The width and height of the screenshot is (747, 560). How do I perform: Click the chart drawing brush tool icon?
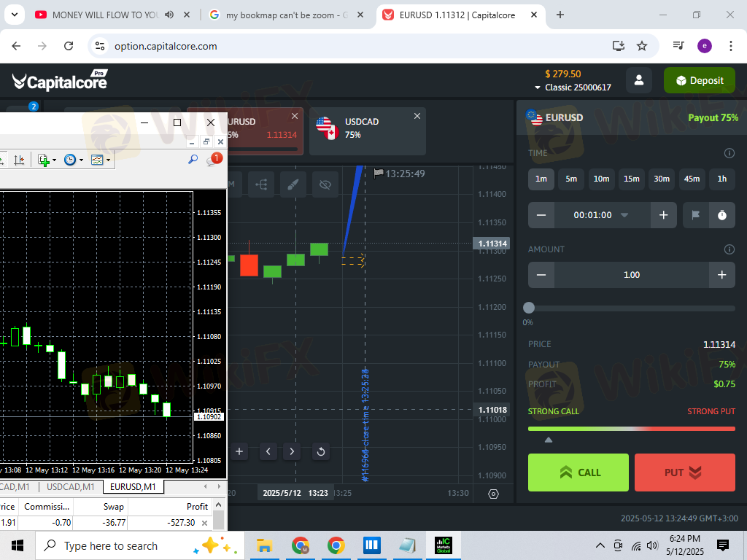click(293, 184)
